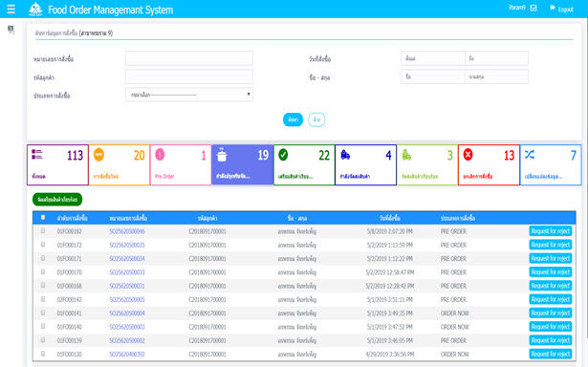Click the green button above the orders table
588x367 pixels.
click(57, 200)
